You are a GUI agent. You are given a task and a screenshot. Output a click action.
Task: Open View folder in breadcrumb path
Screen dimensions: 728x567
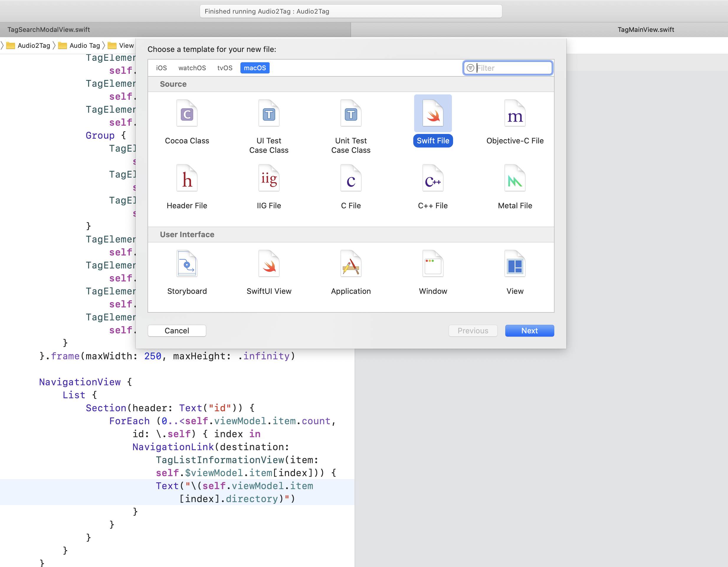pyautogui.click(x=121, y=46)
